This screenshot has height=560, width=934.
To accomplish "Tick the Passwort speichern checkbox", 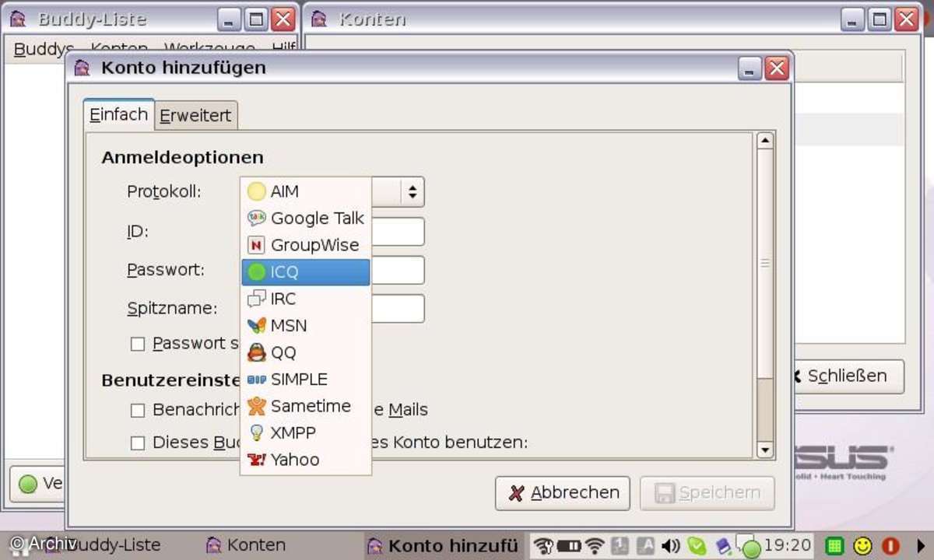I will (x=138, y=344).
